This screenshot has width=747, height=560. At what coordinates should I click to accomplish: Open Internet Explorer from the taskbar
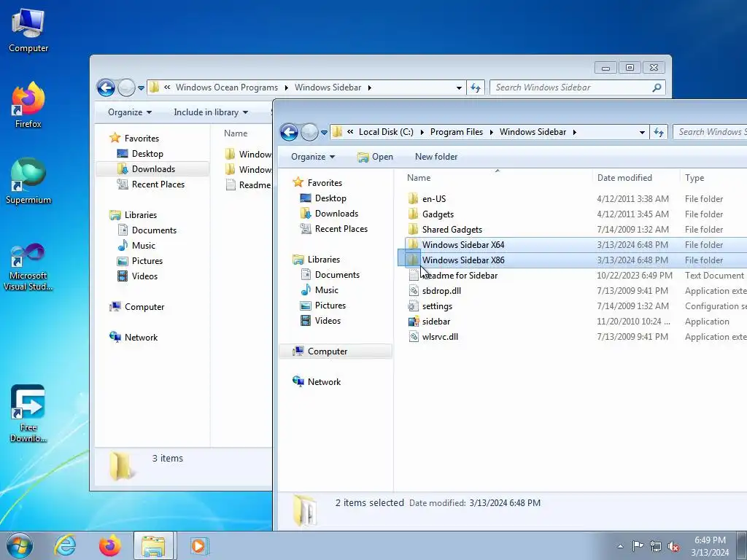pos(65,545)
